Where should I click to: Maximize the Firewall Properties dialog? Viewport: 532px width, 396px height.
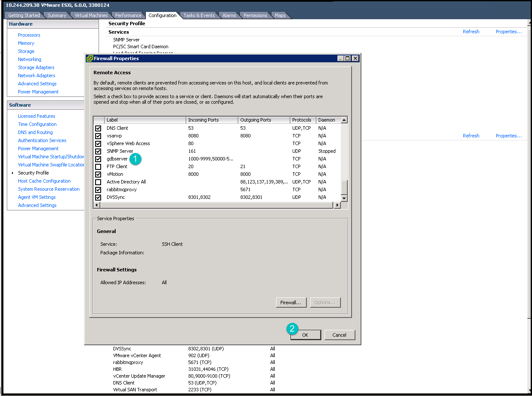tap(348, 58)
